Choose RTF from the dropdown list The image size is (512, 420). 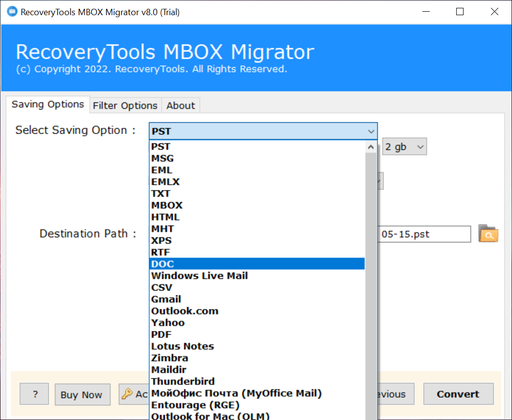257,253
